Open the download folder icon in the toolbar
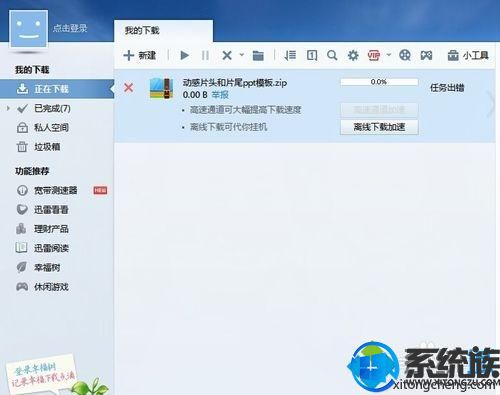The width and height of the screenshot is (500, 395). tap(258, 55)
